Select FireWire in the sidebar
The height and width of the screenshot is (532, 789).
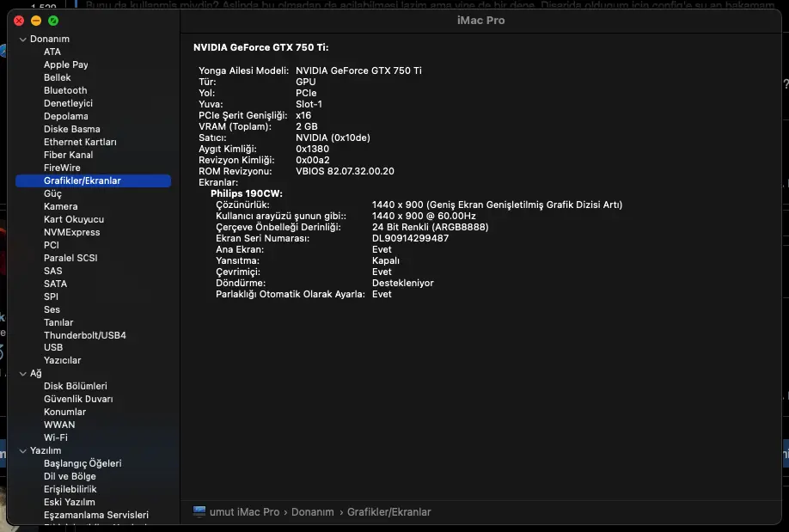click(62, 168)
